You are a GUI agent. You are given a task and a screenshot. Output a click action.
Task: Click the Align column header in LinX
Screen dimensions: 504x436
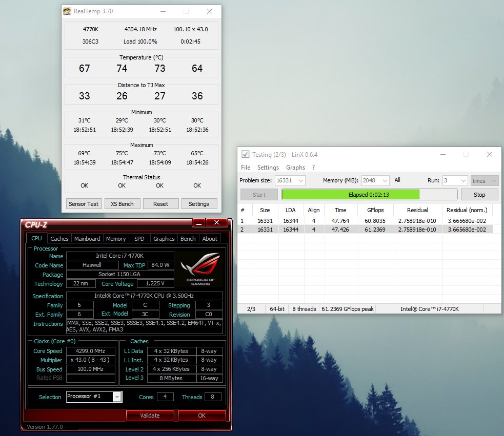pos(314,210)
